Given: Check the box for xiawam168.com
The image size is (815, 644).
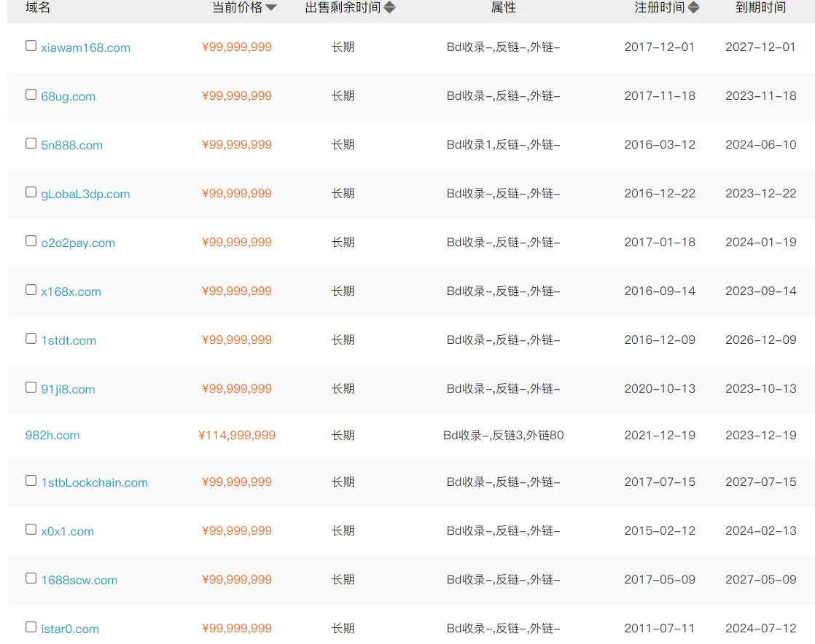Looking at the screenshot, I should [x=31, y=46].
